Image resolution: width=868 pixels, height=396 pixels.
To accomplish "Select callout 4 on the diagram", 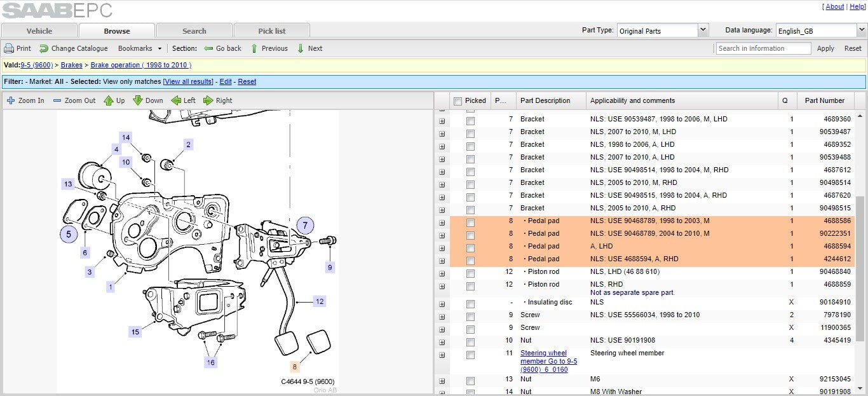I will tap(116, 150).
